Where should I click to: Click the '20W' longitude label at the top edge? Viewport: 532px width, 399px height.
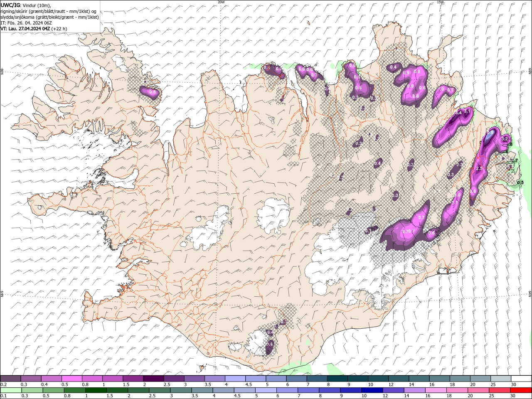pyautogui.click(x=221, y=2)
